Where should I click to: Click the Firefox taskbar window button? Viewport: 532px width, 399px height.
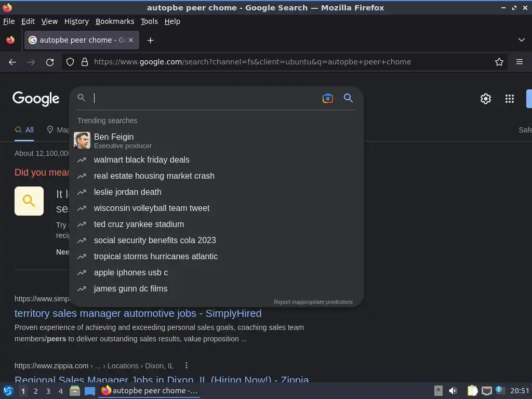tap(149, 391)
